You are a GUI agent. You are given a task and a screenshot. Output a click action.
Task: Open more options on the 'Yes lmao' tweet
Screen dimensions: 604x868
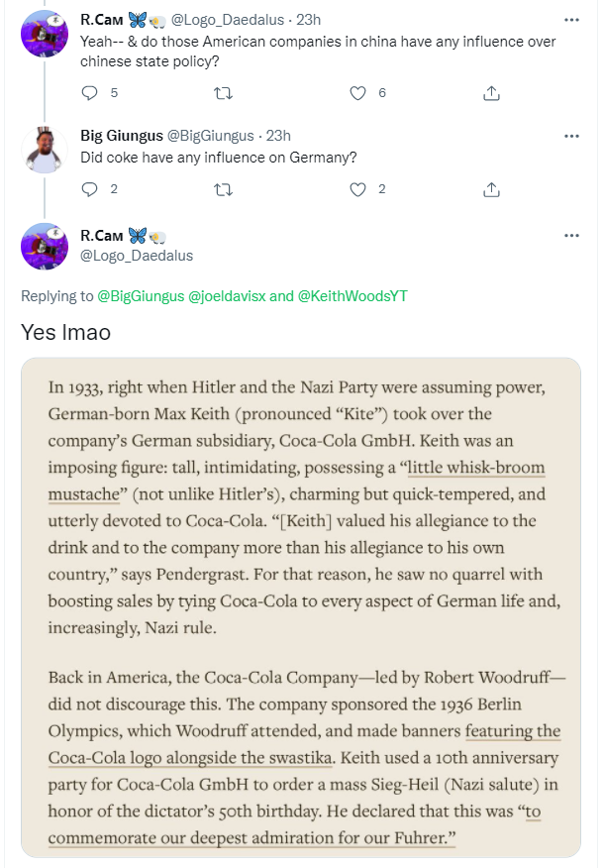pyautogui.click(x=571, y=236)
